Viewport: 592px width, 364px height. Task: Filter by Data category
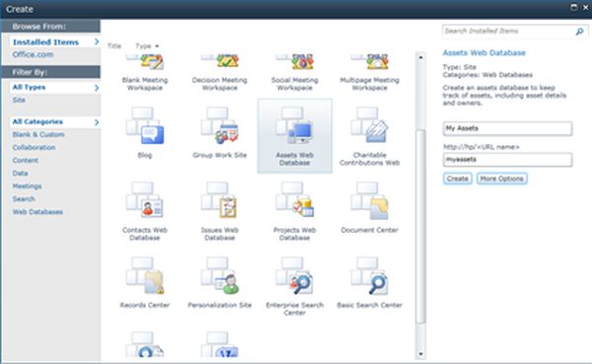20,173
